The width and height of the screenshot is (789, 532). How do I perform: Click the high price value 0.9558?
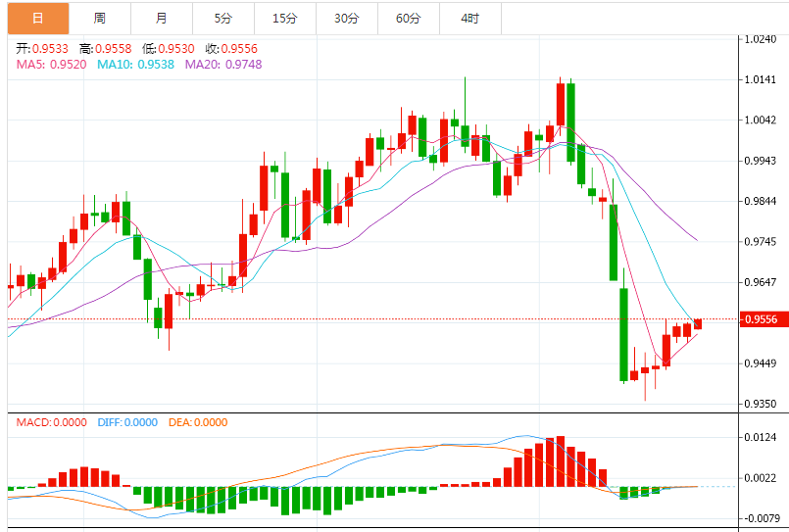coord(114,49)
